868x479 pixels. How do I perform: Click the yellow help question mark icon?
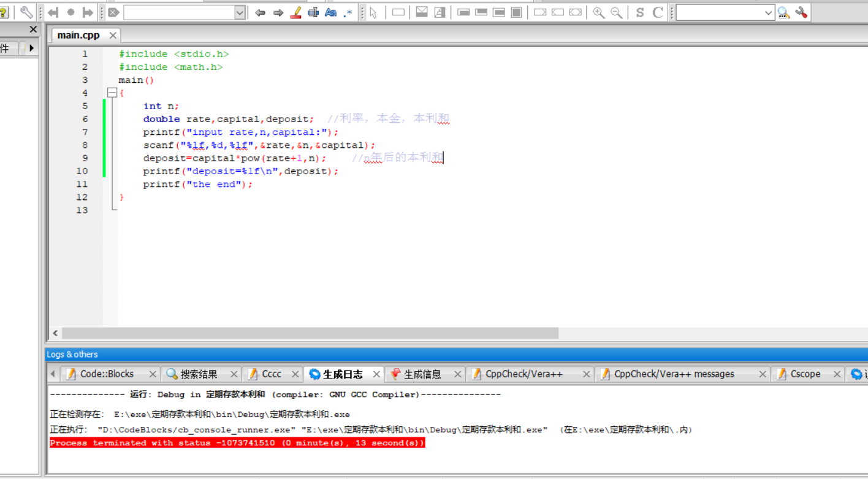pyautogui.click(x=4, y=12)
